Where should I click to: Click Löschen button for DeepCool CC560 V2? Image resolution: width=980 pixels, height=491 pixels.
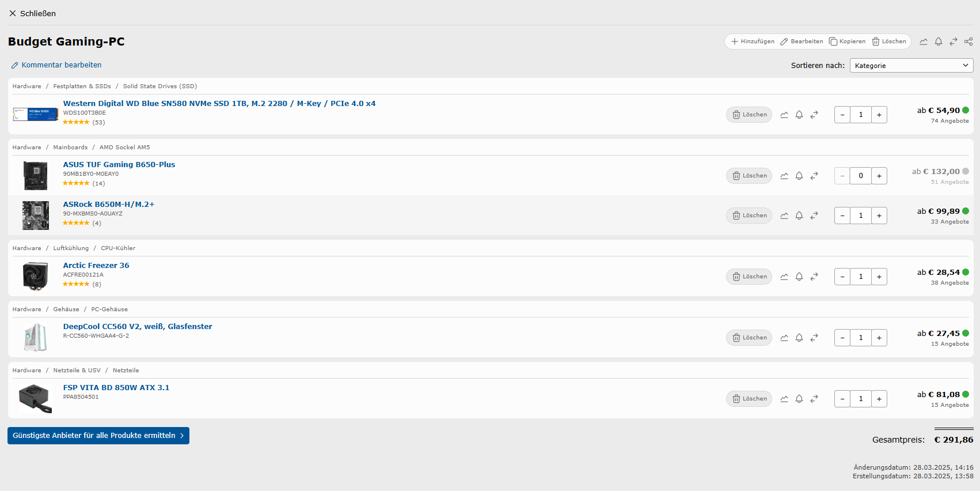click(749, 338)
